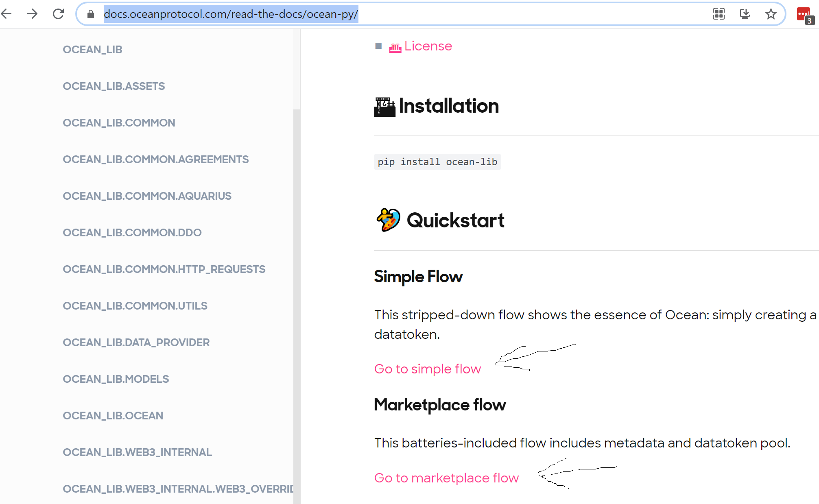Click the padlock site info icon
819x504 pixels.
91,14
